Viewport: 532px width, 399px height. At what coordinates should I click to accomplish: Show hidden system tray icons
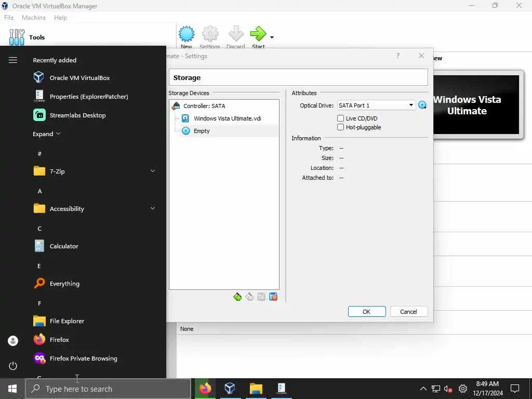pos(423,389)
